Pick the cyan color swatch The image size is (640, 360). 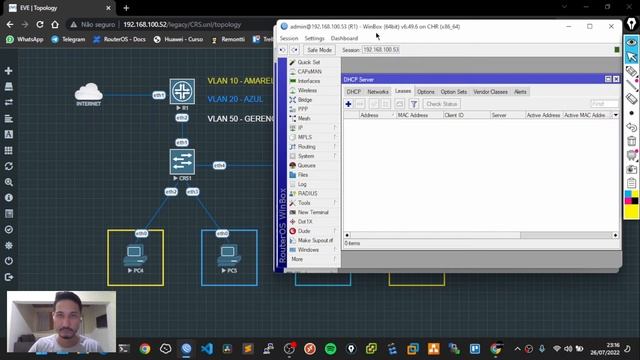(x=628, y=194)
